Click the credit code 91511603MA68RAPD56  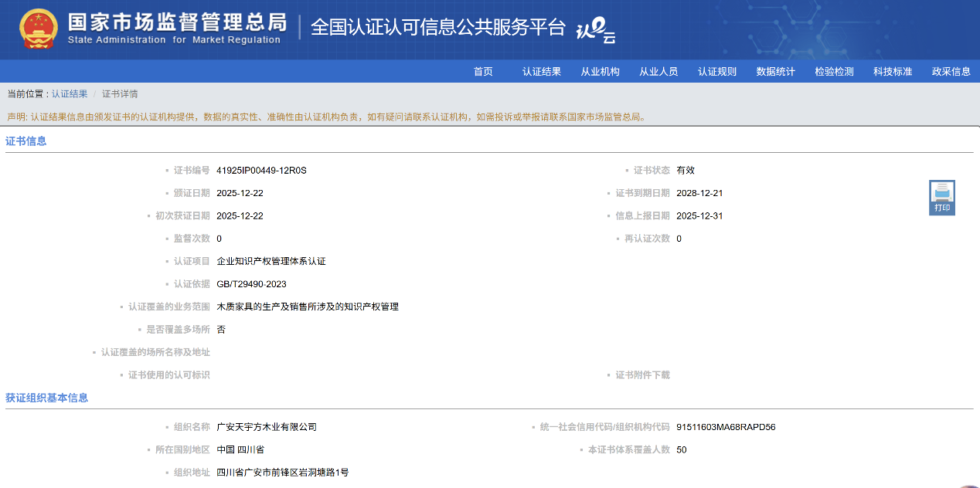tap(726, 427)
